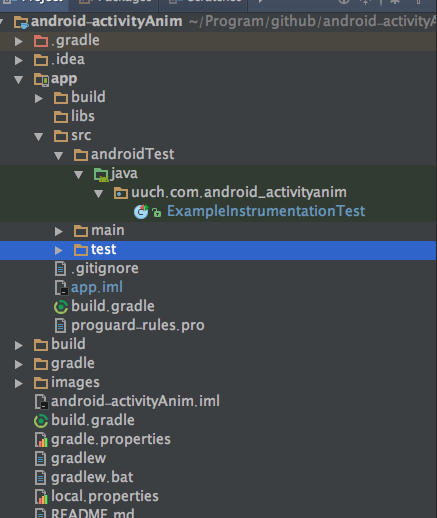Click the ExampleInstrumentationTest class icon
Image resolution: width=437 pixels, height=518 pixels.
point(141,212)
